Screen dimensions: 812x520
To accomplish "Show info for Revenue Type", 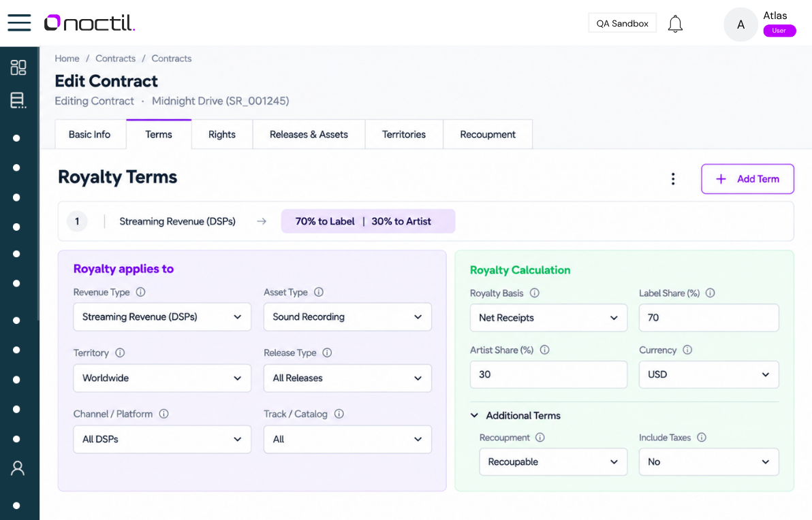I will click(140, 293).
